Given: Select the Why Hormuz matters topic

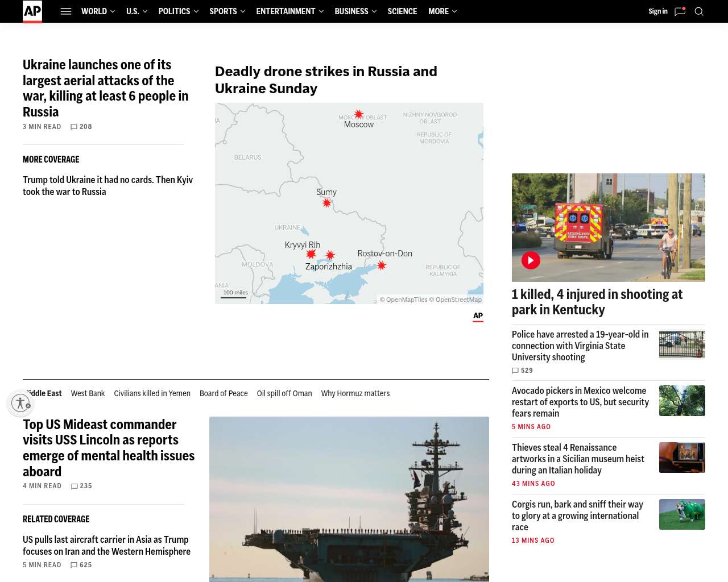Looking at the screenshot, I should click(x=355, y=393).
